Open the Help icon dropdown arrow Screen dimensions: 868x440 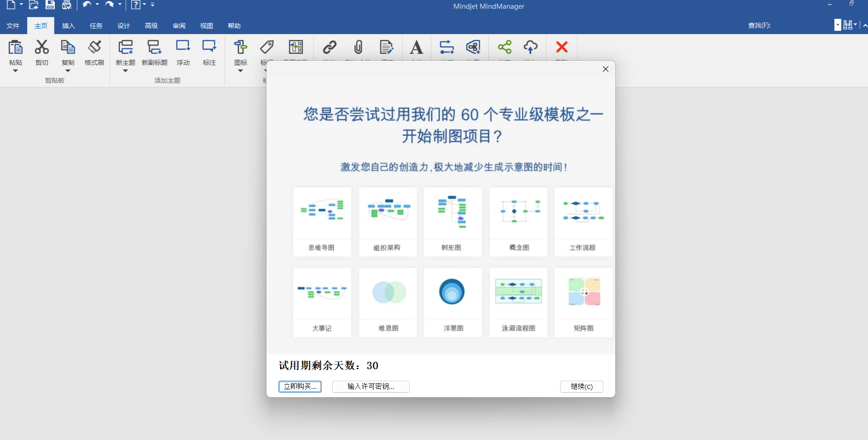[144, 5]
